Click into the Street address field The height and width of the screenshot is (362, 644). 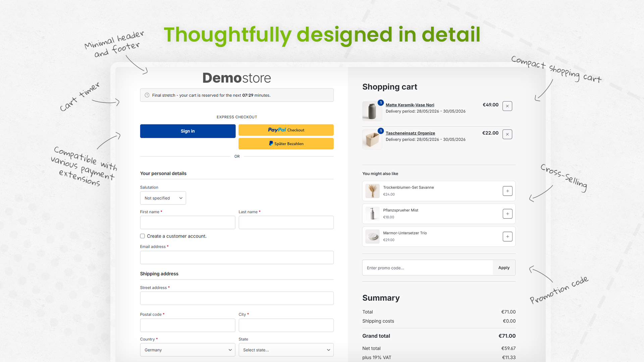(x=237, y=298)
